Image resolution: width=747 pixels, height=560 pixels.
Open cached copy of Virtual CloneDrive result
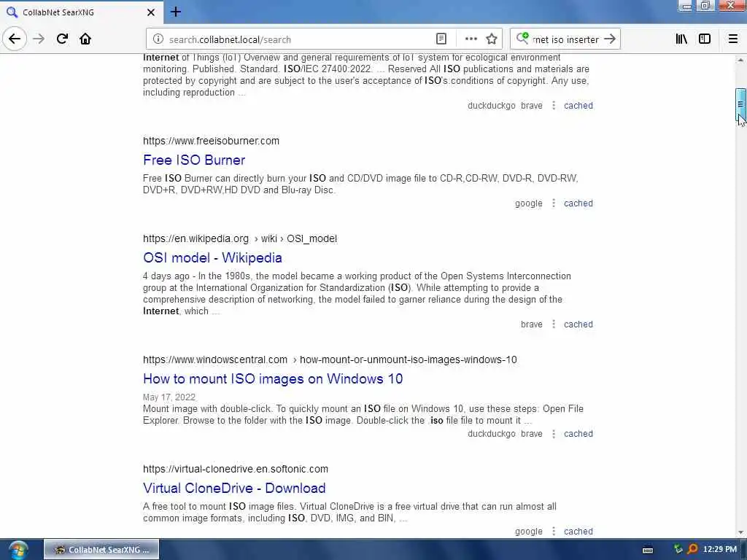[x=578, y=532]
